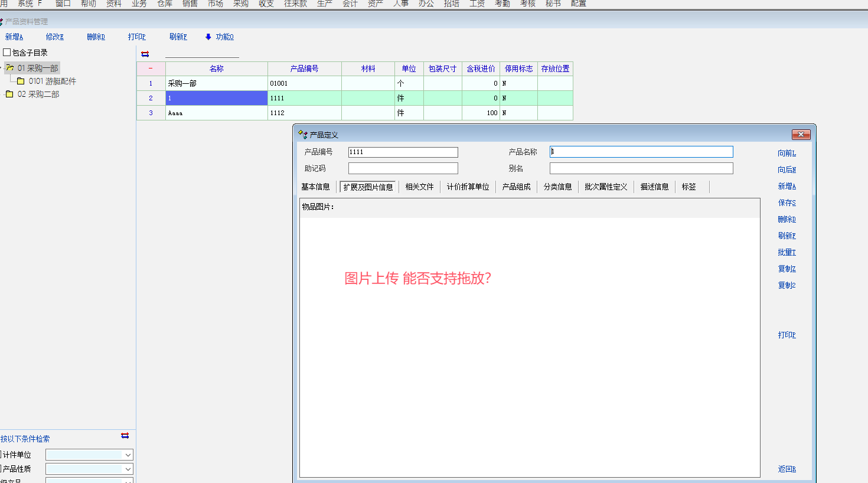Click the 保存S button in the dialog

click(787, 203)
